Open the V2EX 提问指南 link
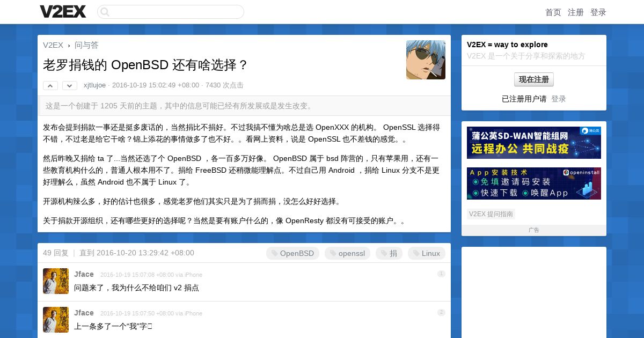The height and width of the screenshot is (338, 644). pos(491,214)
